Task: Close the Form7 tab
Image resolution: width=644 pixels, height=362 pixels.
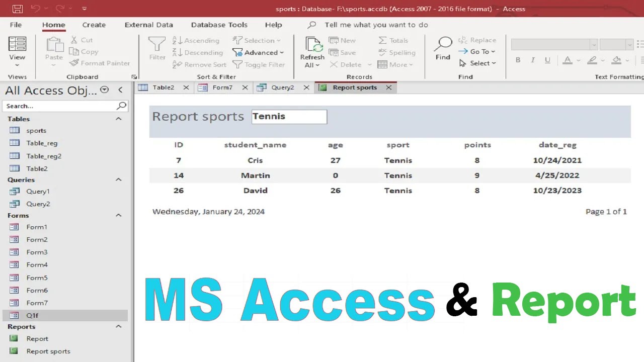Action: tap(245, 87)
